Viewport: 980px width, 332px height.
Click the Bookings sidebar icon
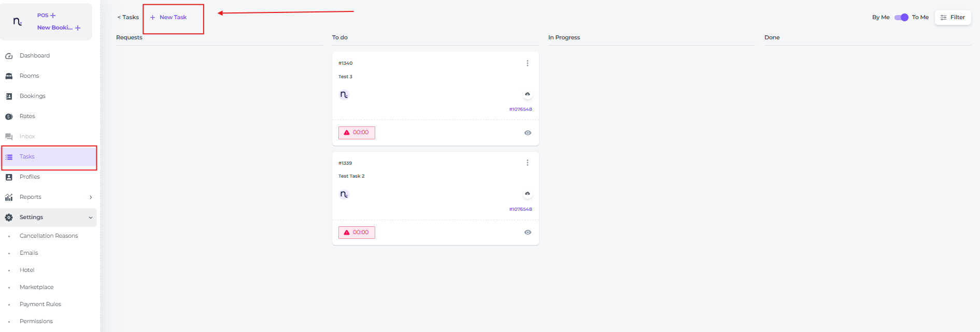coord(9,96)
